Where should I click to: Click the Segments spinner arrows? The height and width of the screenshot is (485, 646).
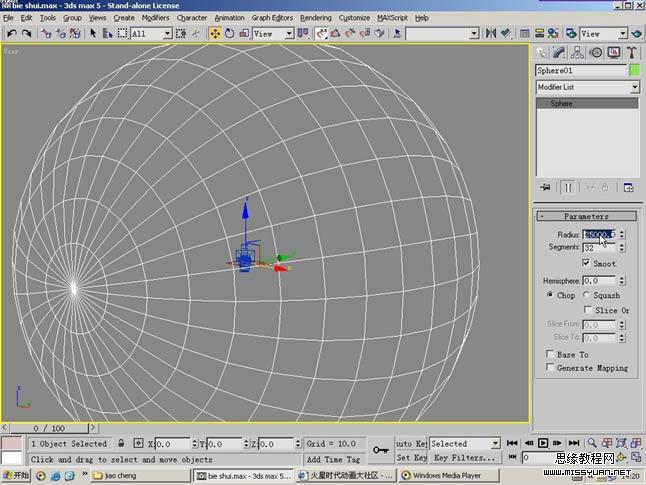pos(622,247)
